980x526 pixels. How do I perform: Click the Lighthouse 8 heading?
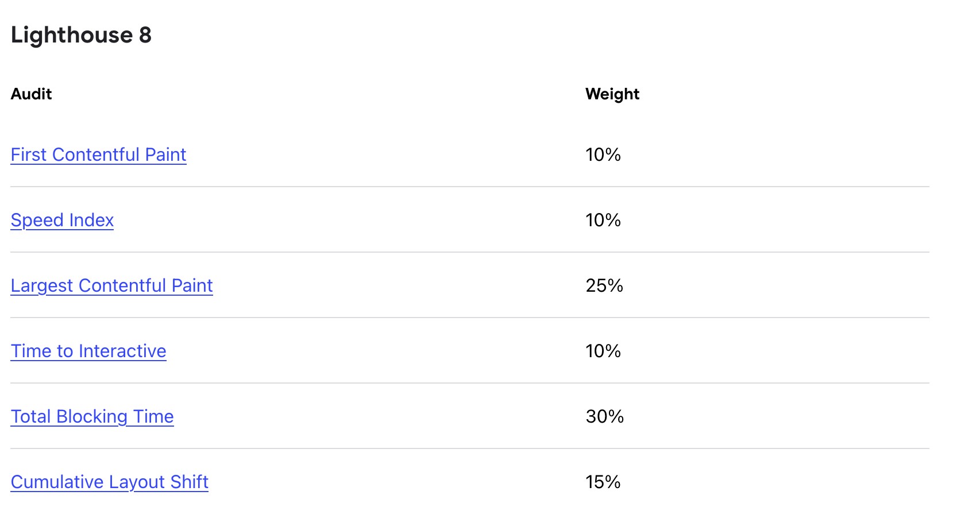tap(81, 35)
